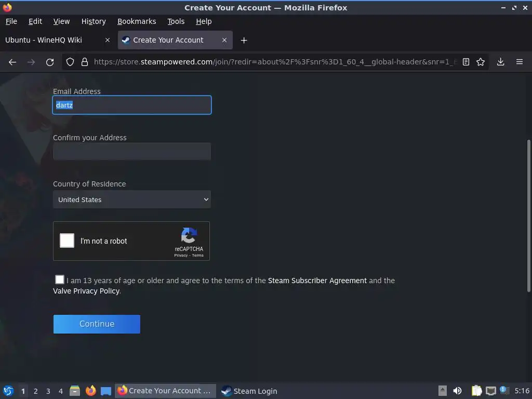Open the system start menu icon in taskbar
Screen dimensions: 532x399
8,391
